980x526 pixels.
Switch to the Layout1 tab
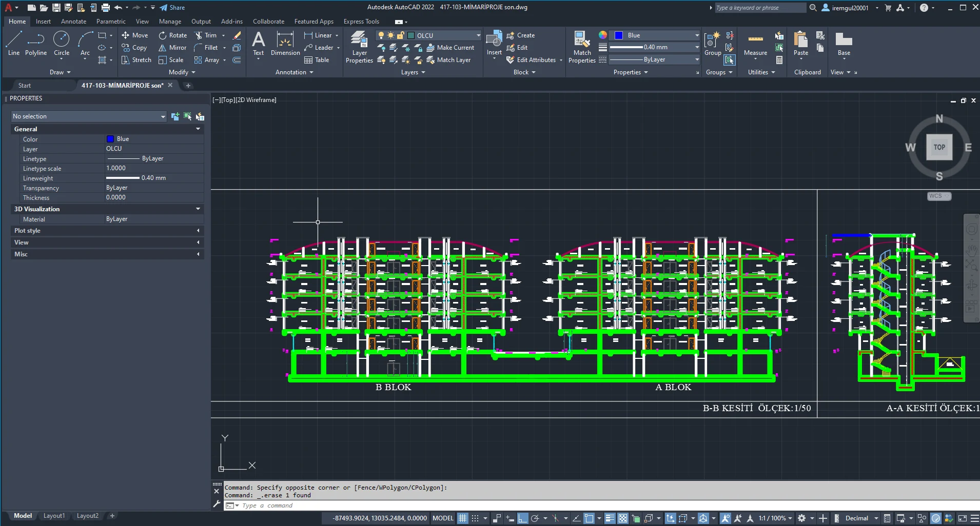54,516
